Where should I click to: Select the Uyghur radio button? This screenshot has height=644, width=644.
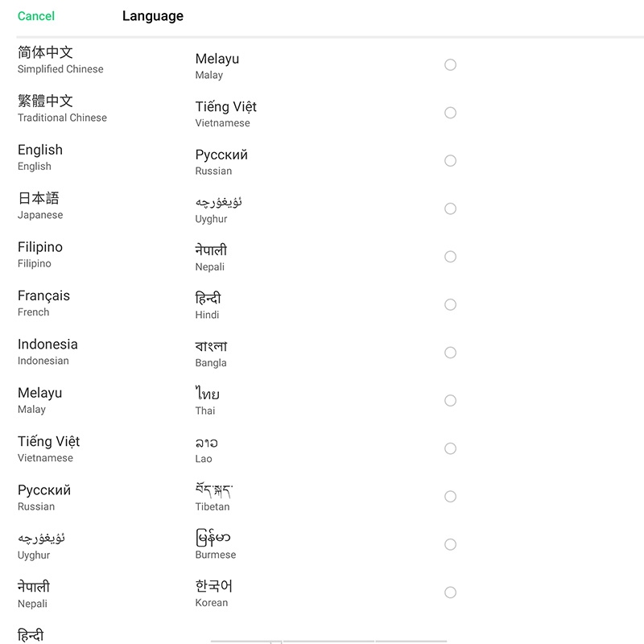(450, 208)
